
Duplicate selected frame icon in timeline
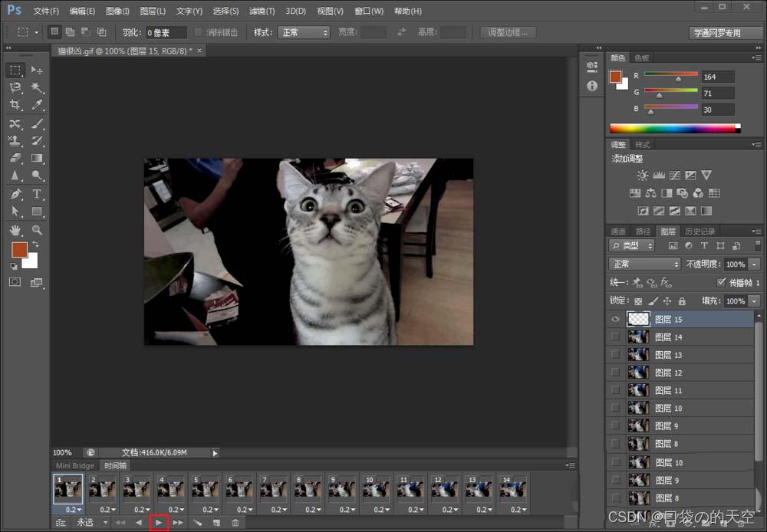(x=217, y=523)
